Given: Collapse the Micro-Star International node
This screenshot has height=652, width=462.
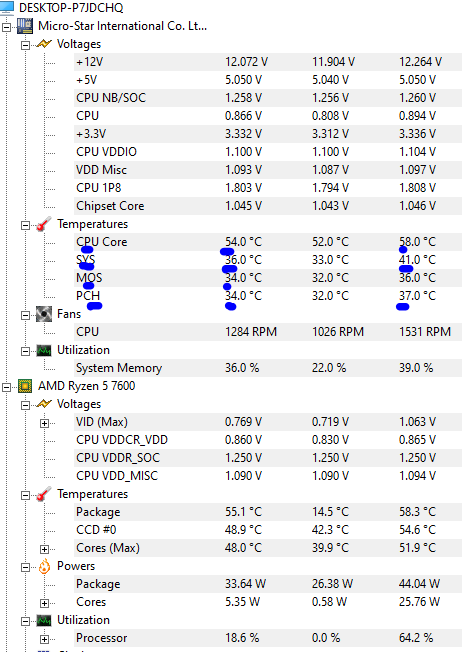Looking at the screenshot, I should tap(6, 27).
